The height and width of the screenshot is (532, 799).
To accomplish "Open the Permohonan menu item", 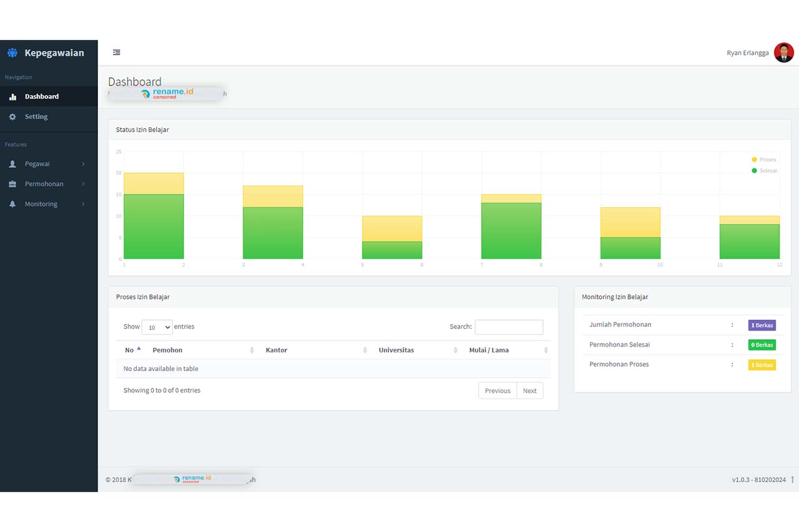I will [44, 184].
